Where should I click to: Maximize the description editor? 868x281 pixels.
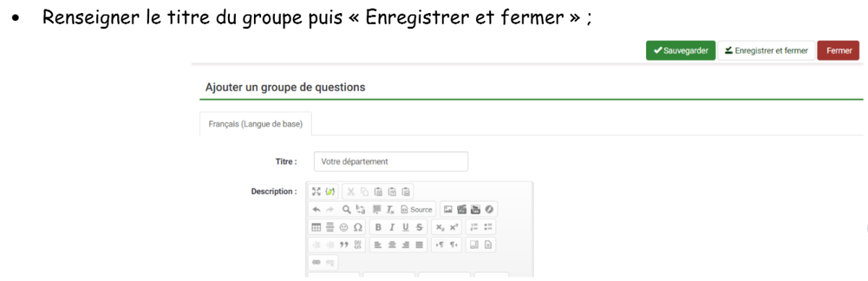(x=316, y=191)
